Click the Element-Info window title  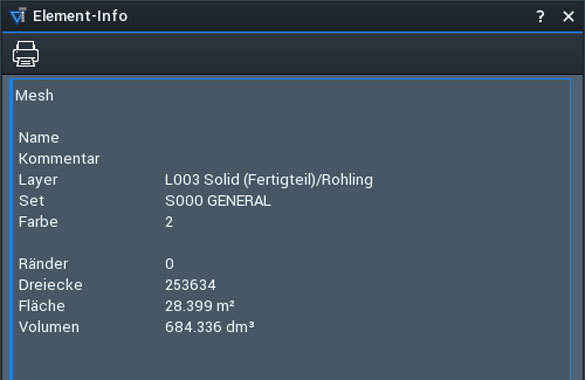(x=80, y=16)
